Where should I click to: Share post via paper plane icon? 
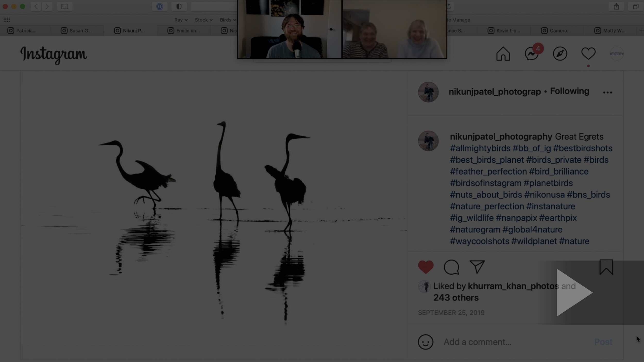[x=477, y=267]
